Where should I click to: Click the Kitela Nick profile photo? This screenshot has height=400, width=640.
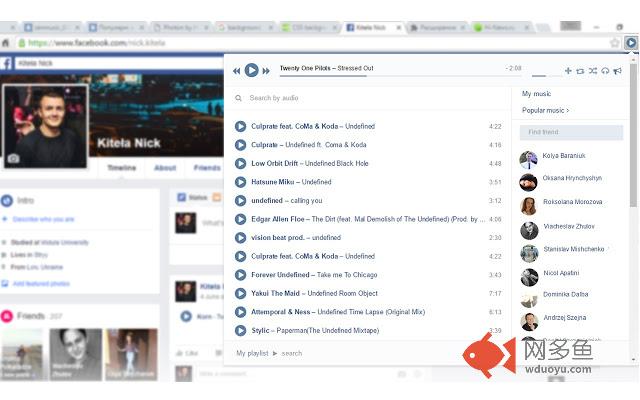point(45,126)
